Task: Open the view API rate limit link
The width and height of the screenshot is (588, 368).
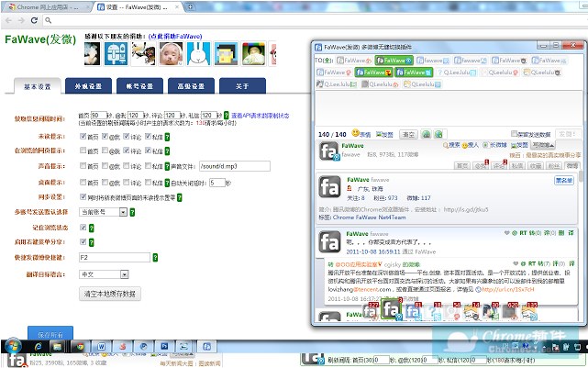Action: pyautogui.click(x=261, y=116)
